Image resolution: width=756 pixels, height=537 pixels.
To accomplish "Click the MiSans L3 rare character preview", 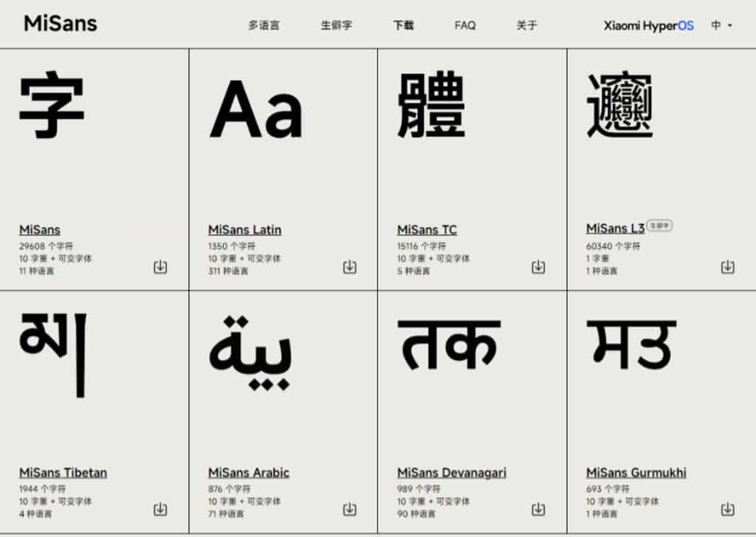I will 619,105.
